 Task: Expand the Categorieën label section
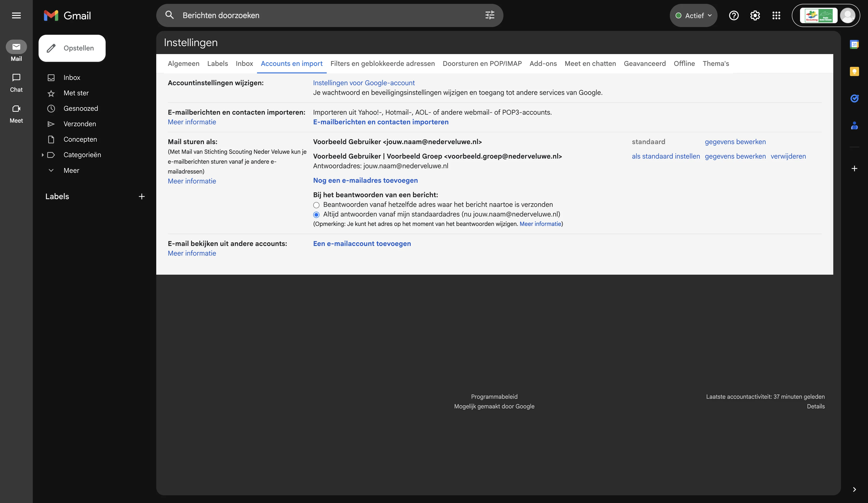pos(43,155)
